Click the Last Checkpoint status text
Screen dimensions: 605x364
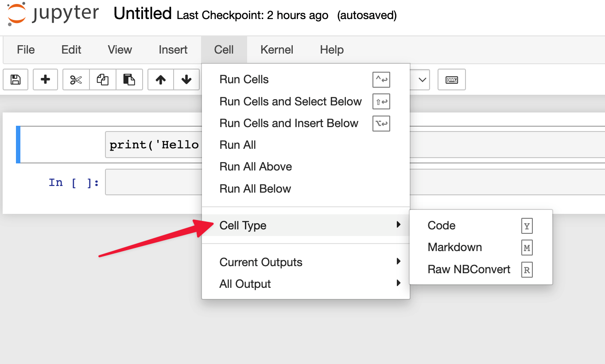[252, 15]
